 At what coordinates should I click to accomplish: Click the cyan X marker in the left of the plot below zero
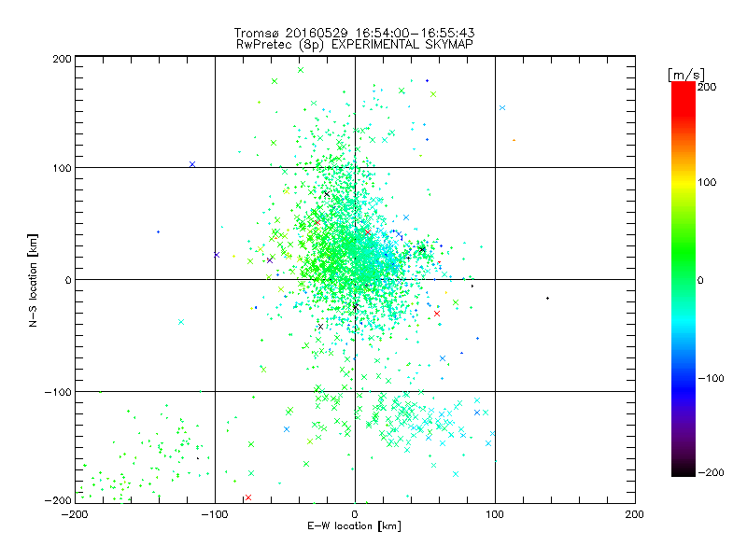181,322
